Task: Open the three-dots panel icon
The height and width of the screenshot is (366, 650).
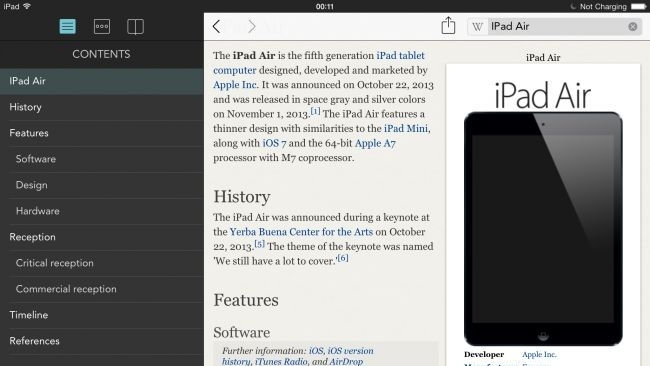Action: [102, 27]
